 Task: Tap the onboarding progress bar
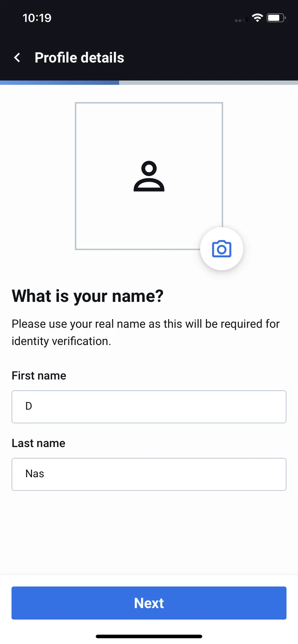point(149,83)
